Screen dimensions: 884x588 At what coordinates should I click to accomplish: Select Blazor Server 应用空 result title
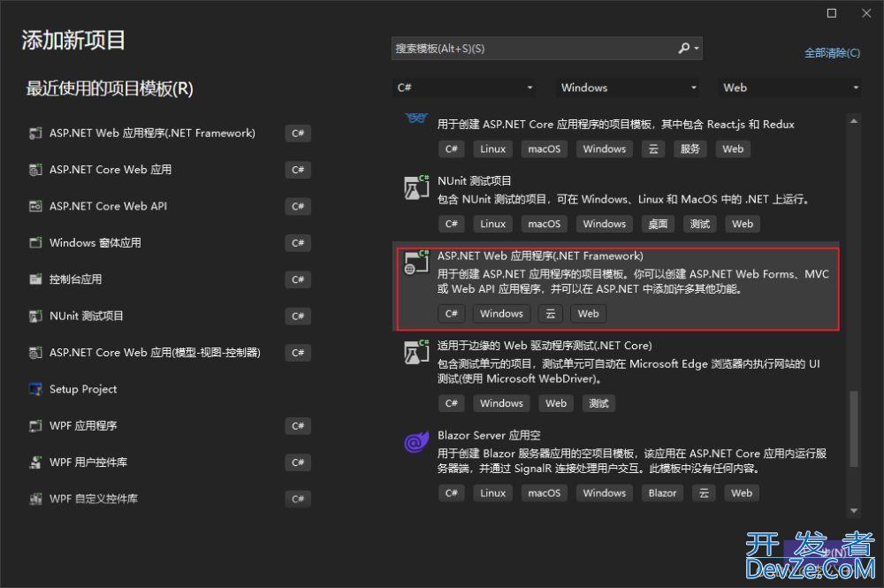tap(489, 435)
